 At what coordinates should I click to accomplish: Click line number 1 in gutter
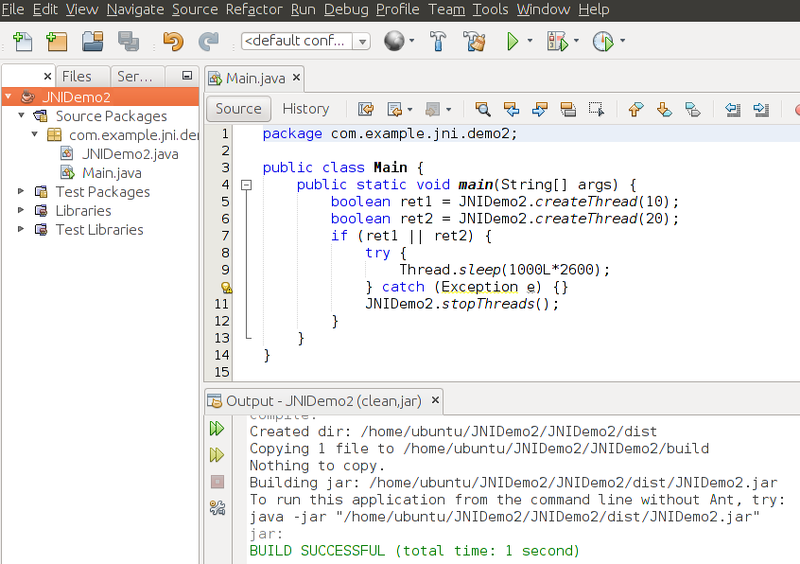pyautogui.click(x=224, y=134)
